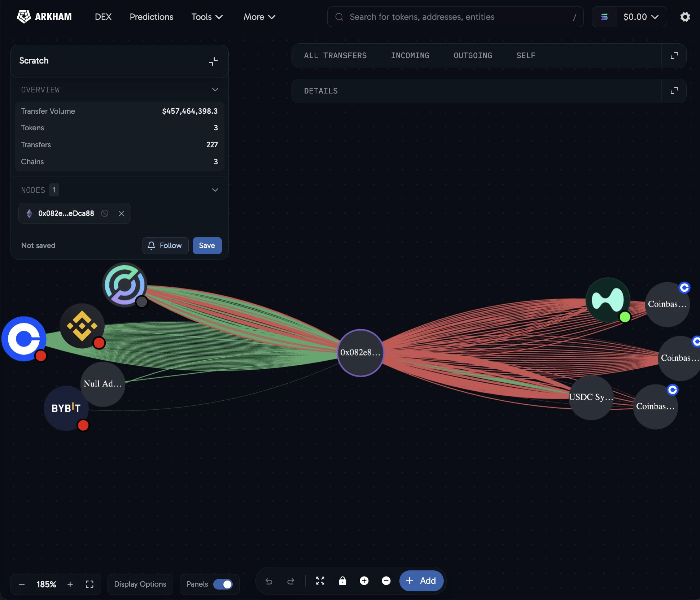700x600 pixels.
Task: Collapse the Nodes section
Action: click(x=215, y=190)
